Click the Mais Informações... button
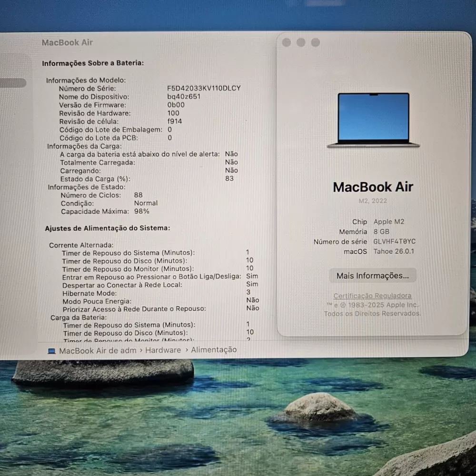Viewport: 476px width, 476px height. pos(372,276)
